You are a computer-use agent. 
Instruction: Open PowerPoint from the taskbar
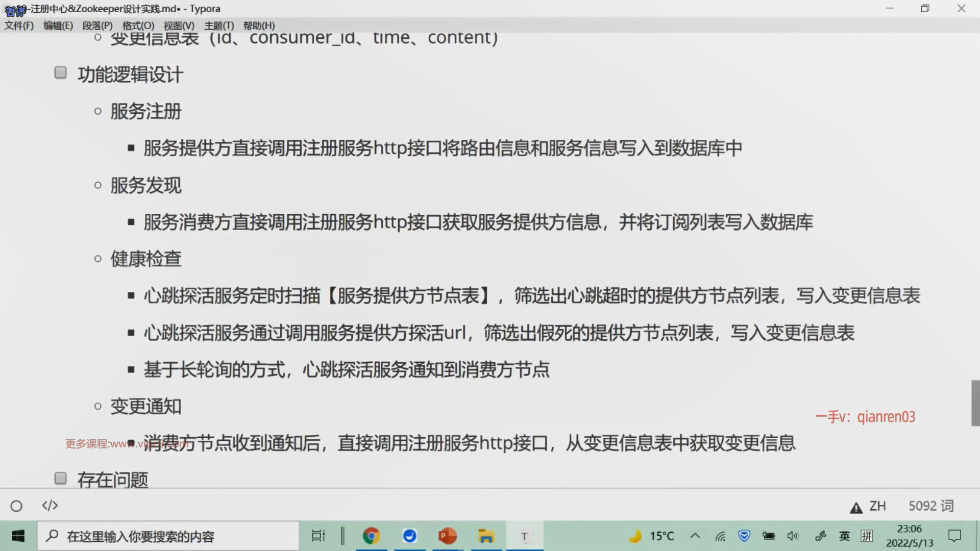(x=448, y=536)
